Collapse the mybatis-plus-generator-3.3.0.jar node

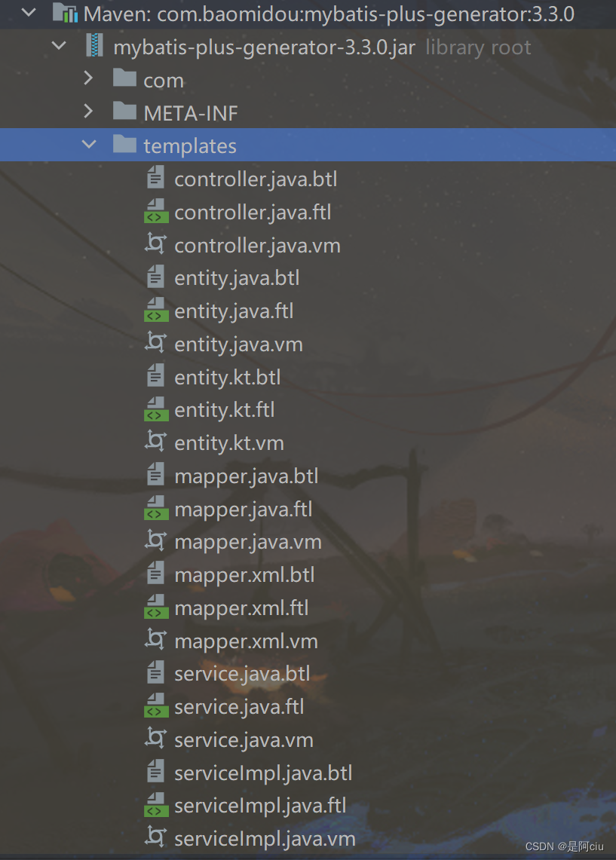(59, 46)
